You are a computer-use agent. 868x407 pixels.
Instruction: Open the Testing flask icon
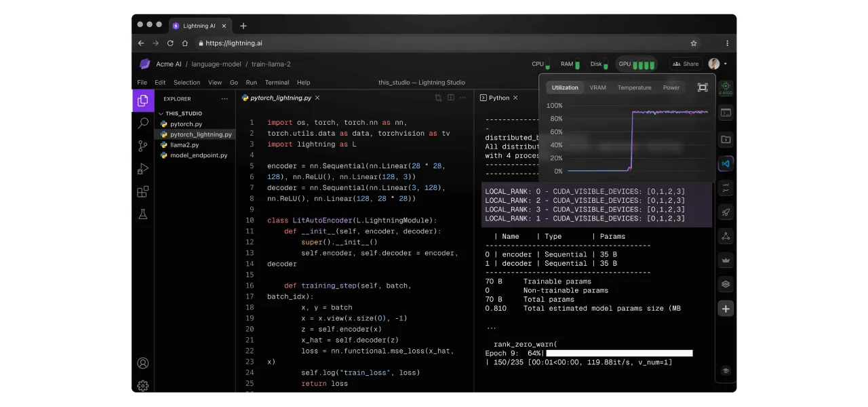tap(143, 214)
